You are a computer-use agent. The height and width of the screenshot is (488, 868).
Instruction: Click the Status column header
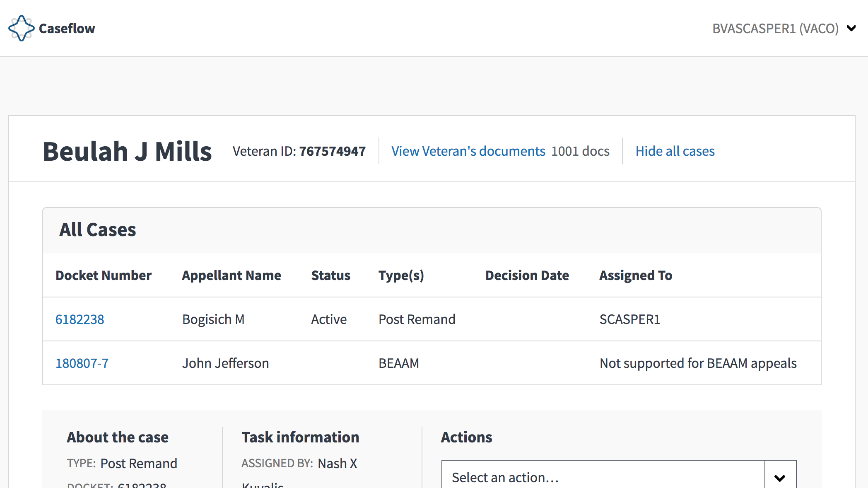331,275
